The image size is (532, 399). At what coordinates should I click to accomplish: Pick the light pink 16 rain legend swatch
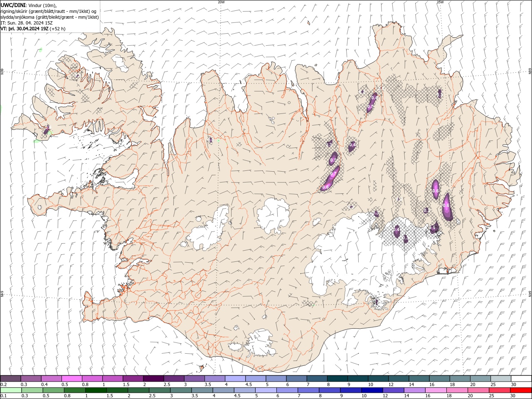tap(436, 390)
